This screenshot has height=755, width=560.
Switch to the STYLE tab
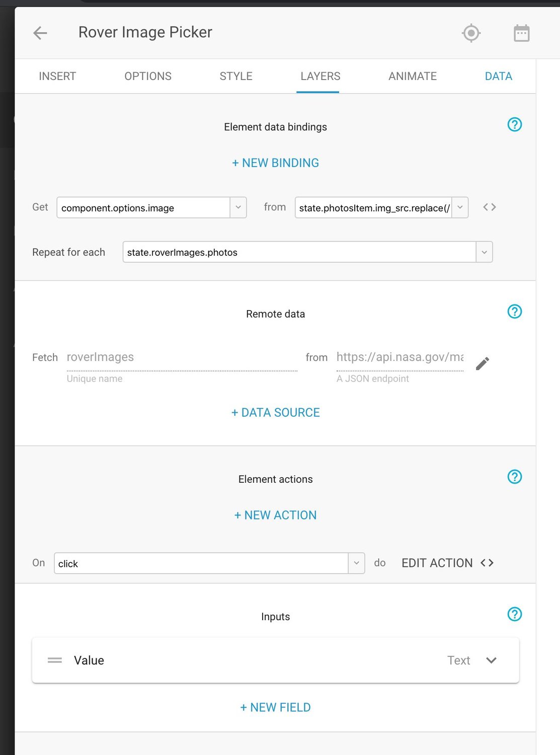pyautogui.click(x=236, y=77)
